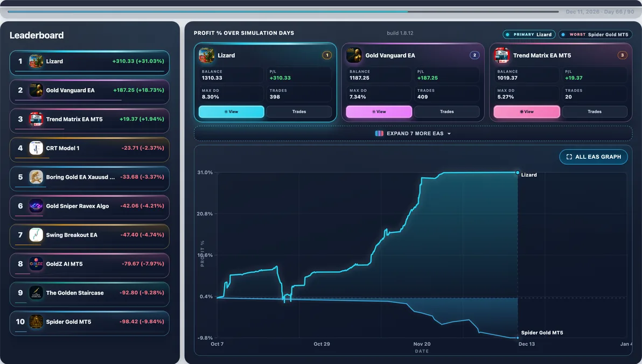642x364 pixels.
Task: Click Gold Vanguard balance value 1187.25
Action: click(359, 78)
